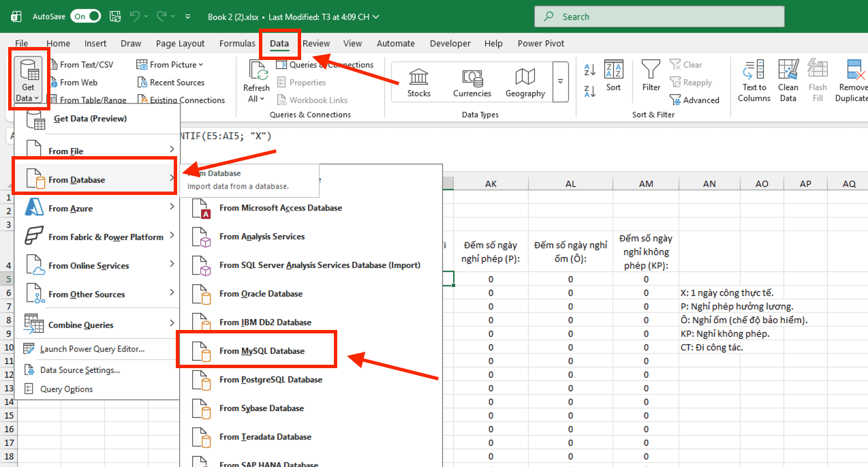Screen dimensions: 868x467
Task: Toggle the Filter funnel button
Action: pos(651,76)
